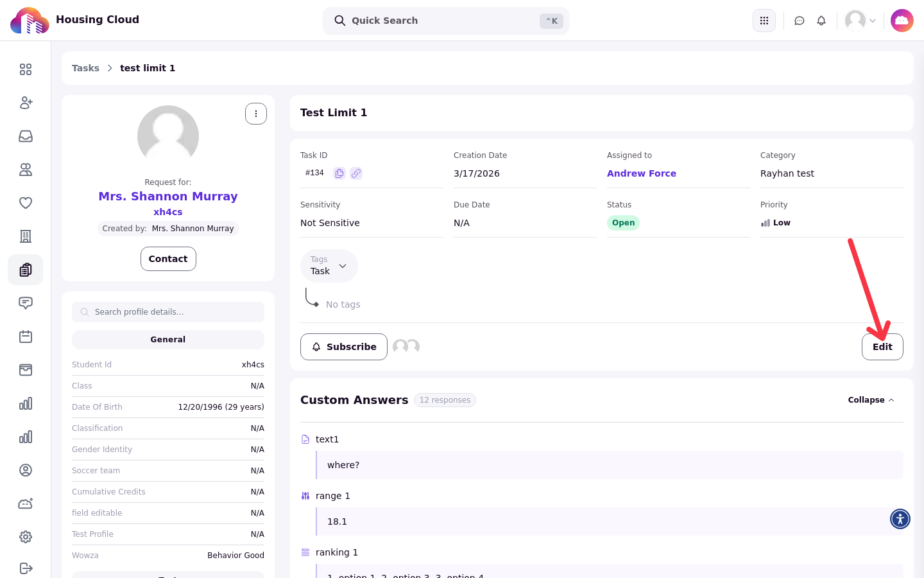Open the people group sidebar icon
This screenshot has height=578, width=924.
coord(26,170)
